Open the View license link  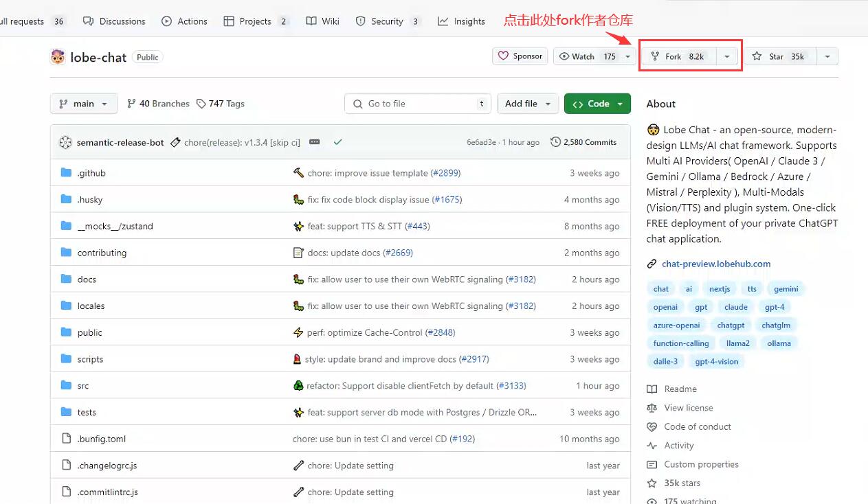[688, 408]
